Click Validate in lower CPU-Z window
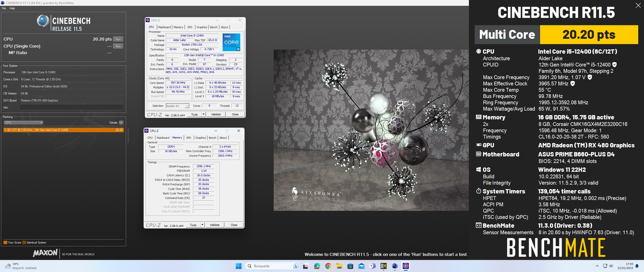The width and height of the screenshot is (644, 272). pyautogui.click(x=215, y=225)
